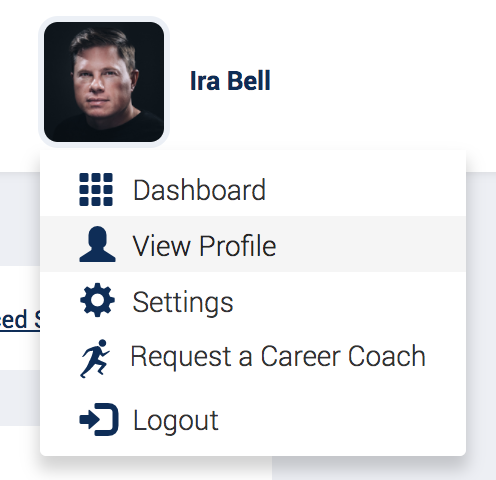Image resolution: width=496 pixels, height=480 pixels.
Task: Click the Dashboard grid icon
Action: point(96,189)
